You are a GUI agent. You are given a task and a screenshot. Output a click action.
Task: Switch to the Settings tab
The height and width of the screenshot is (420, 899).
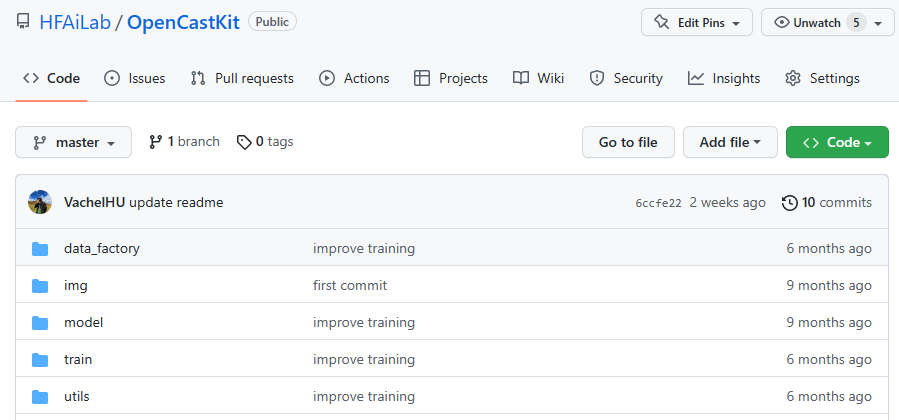pyautogui.click(x=822, y=78)
